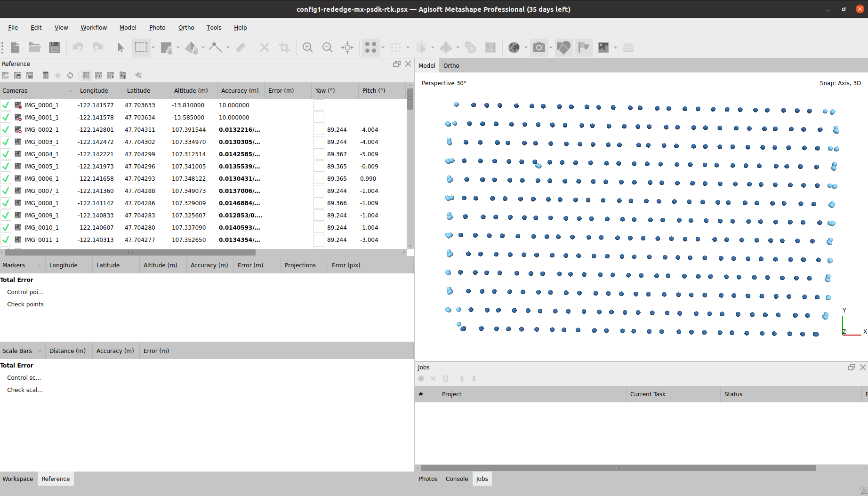Open the Workflow menu
This screenshot has height=496, width=868.
(94, 28)
